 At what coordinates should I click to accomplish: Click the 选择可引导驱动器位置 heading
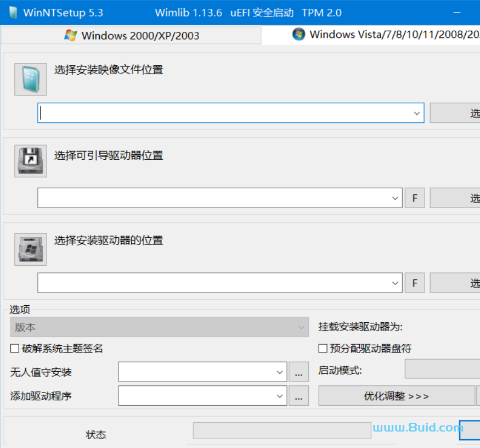(x=109, y=155)
